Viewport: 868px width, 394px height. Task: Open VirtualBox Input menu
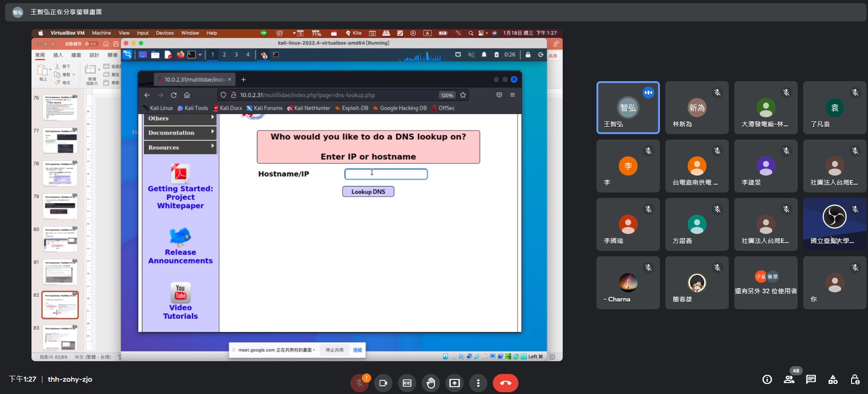pyautogui.click(x=143, y=33)
